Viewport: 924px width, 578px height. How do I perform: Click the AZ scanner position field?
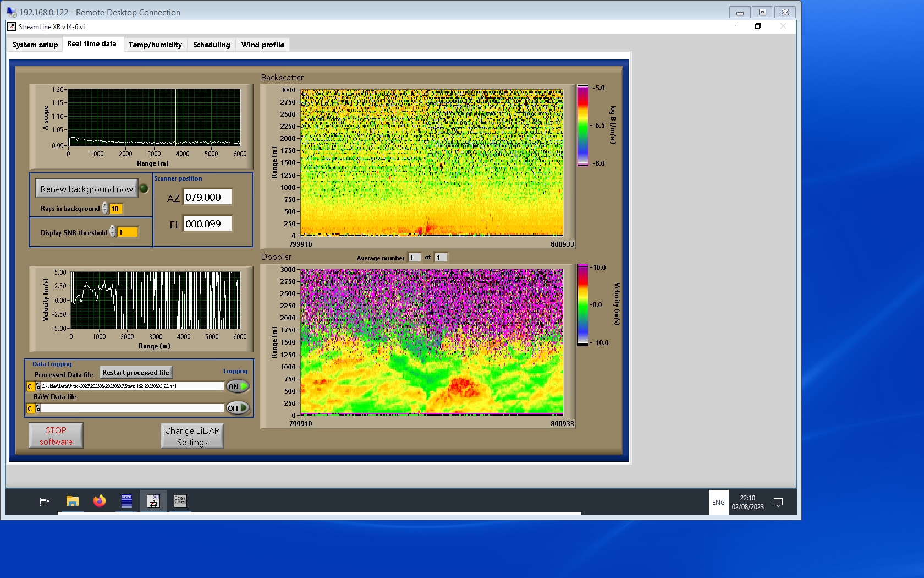point(207,197)
